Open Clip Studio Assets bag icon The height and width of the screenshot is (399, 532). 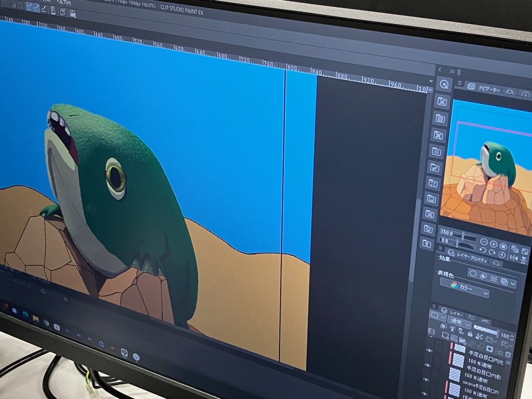[x=73, y=13]
